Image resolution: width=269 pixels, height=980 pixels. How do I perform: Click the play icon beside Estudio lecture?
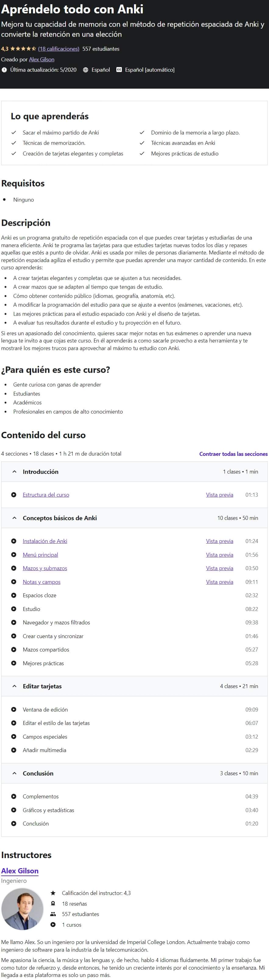[x=14, y=609]
